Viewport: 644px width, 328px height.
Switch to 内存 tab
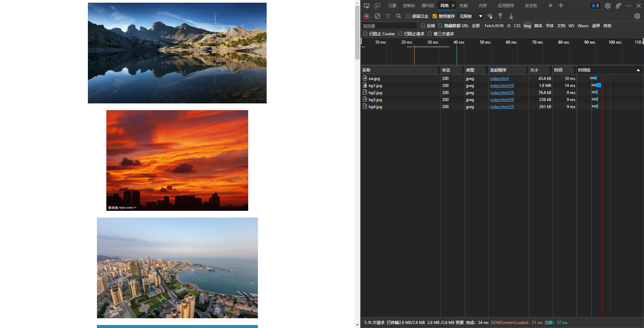(483, 6)
